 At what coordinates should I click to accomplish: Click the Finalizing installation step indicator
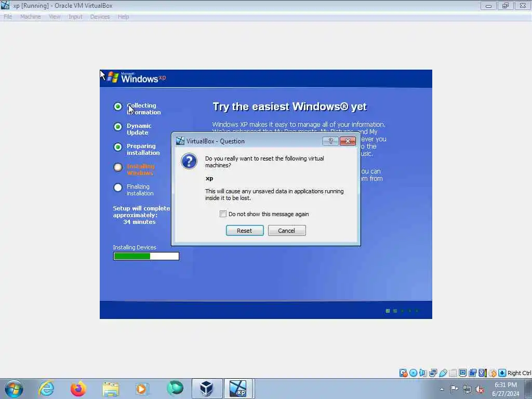coord(118,187)
